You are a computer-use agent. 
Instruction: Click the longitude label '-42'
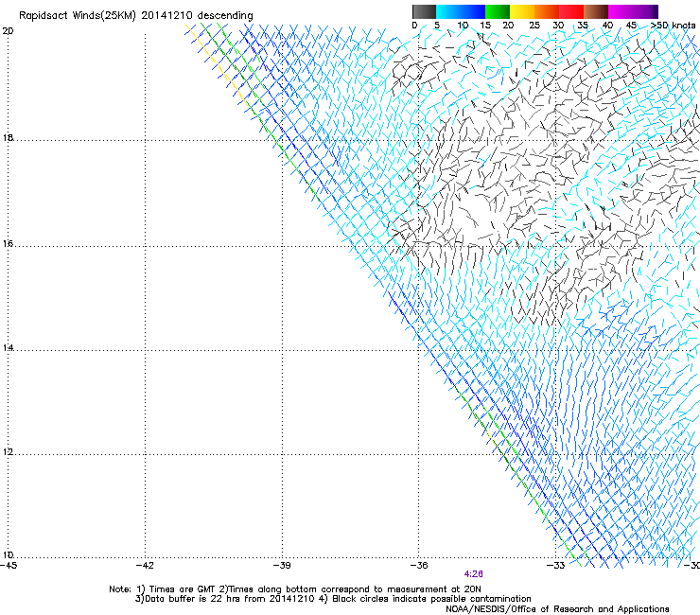click(145, 566)
